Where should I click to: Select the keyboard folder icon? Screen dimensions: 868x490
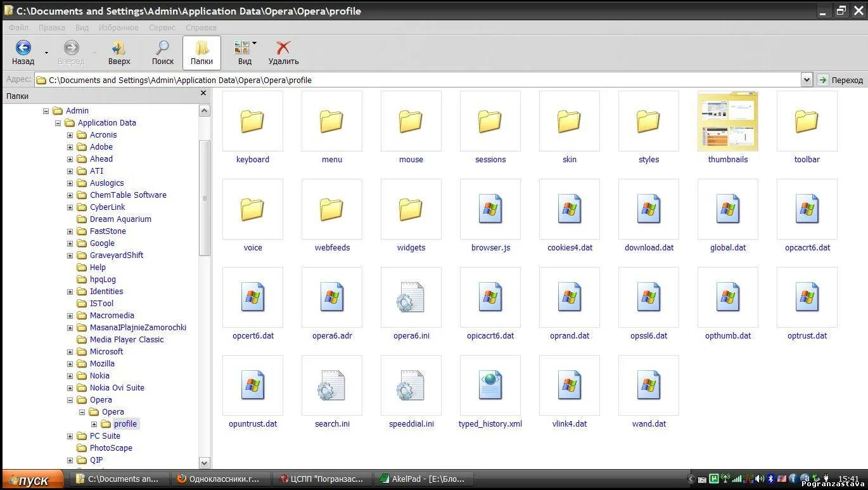[252, 120]
